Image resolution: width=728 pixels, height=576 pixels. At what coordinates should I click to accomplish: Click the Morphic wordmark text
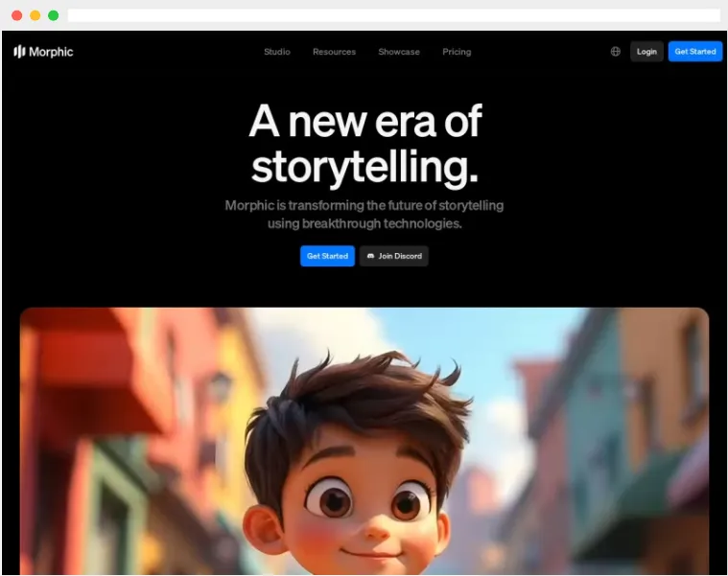tap(51, 52)
